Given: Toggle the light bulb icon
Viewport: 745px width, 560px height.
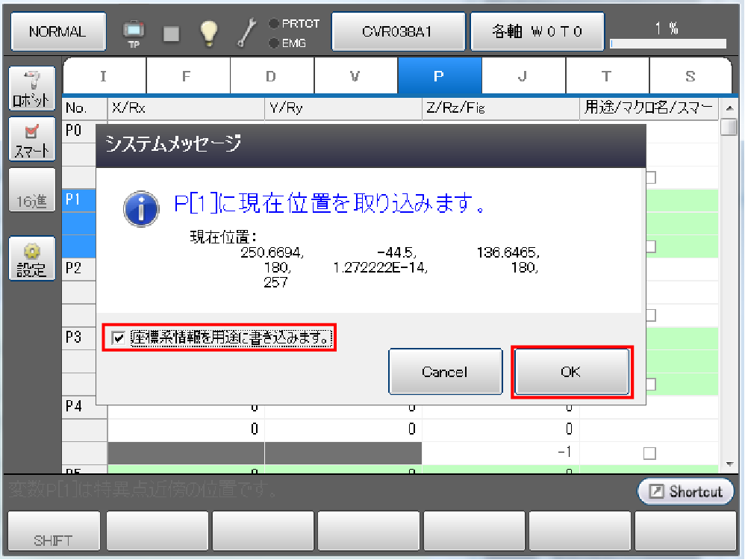Looking at the screenshot, I should 208,33.
